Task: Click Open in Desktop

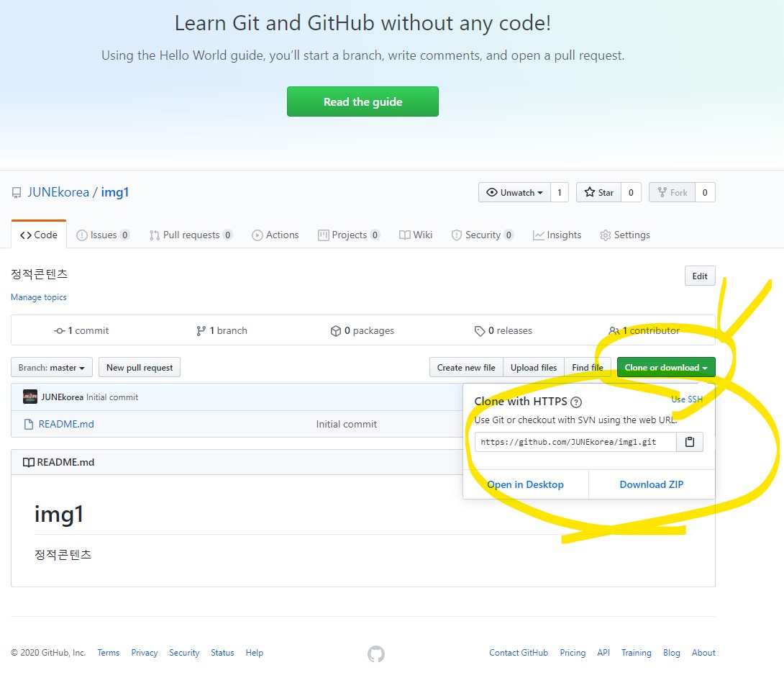Action: (x=526, y=484)
